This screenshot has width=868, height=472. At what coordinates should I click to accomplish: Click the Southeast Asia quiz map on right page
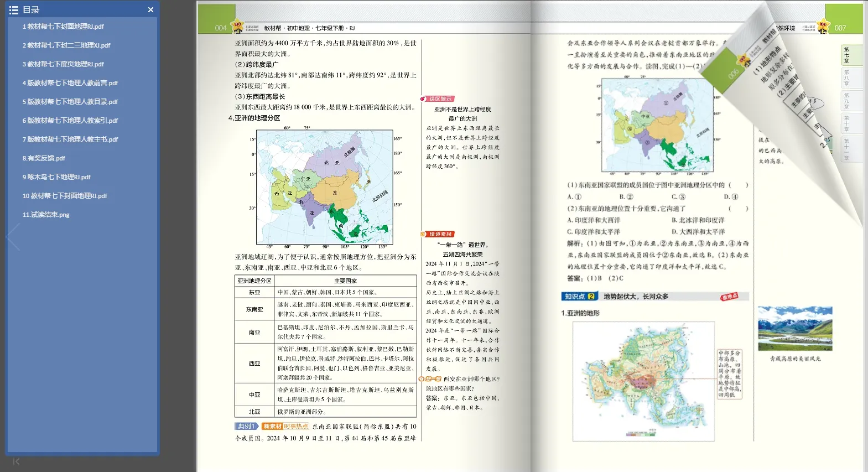pos(658,126)
